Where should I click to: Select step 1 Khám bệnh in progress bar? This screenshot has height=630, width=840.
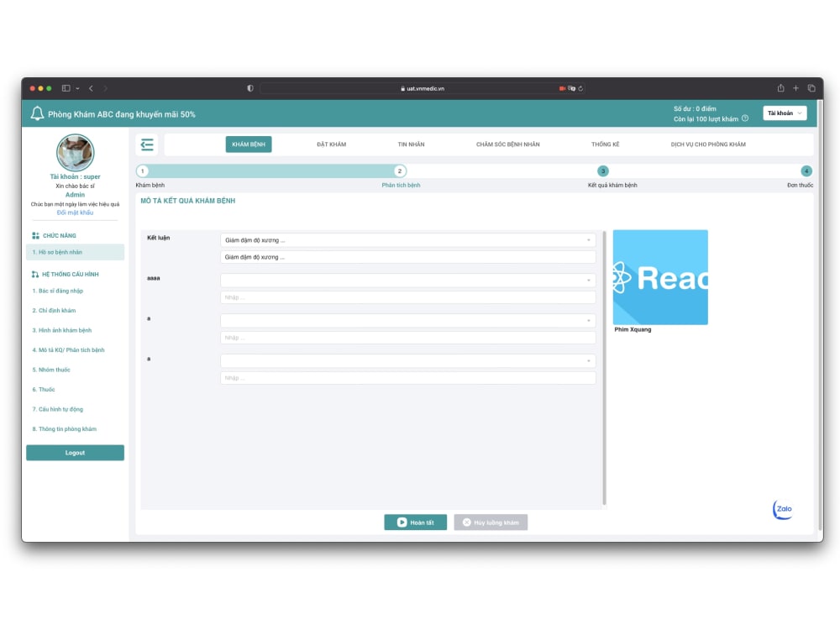tap(143, 171)
